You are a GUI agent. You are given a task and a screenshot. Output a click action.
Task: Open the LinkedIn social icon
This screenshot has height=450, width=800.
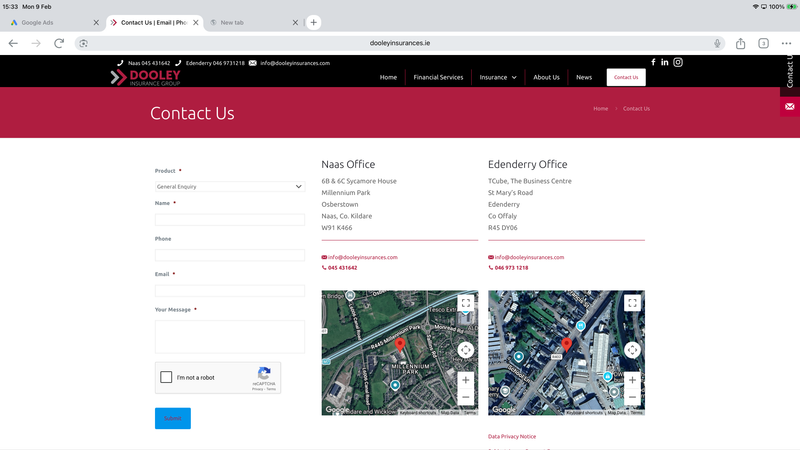tap(665, 62)
